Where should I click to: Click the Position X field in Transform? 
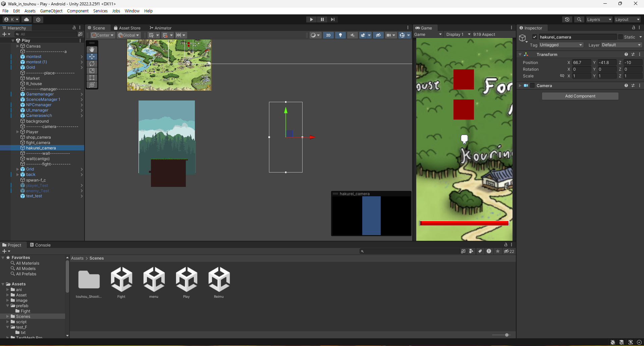click(582, 62)
